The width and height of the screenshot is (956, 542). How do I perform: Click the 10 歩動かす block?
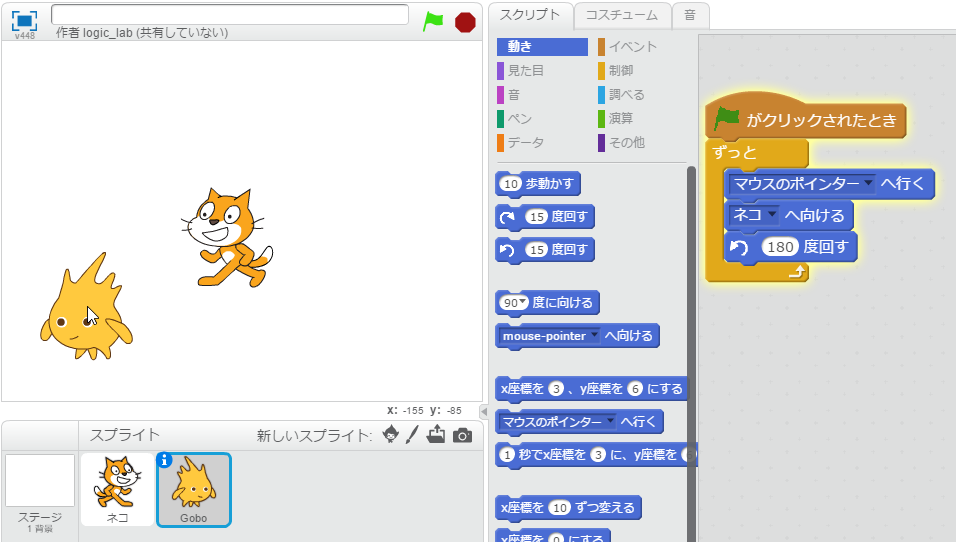coord(538,184)
